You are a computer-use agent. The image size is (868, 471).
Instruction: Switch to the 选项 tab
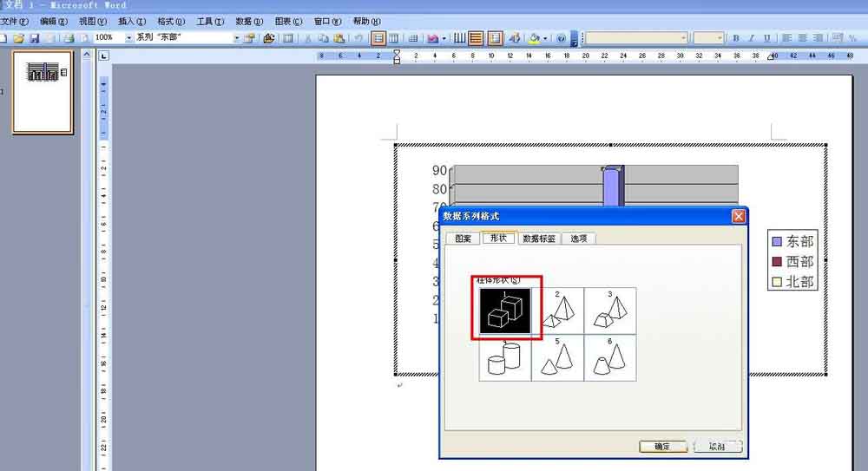point(578,239)
